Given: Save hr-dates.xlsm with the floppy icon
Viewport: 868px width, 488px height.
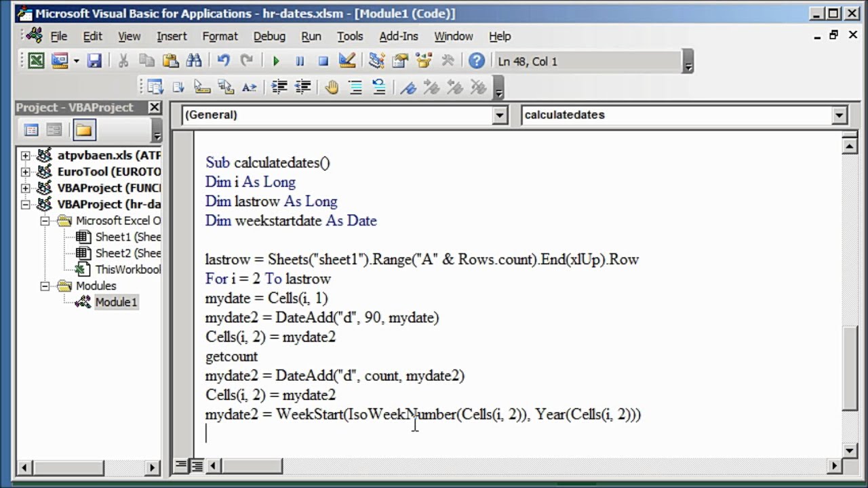Looking at the screenshot, I should (x=94, y=61).
